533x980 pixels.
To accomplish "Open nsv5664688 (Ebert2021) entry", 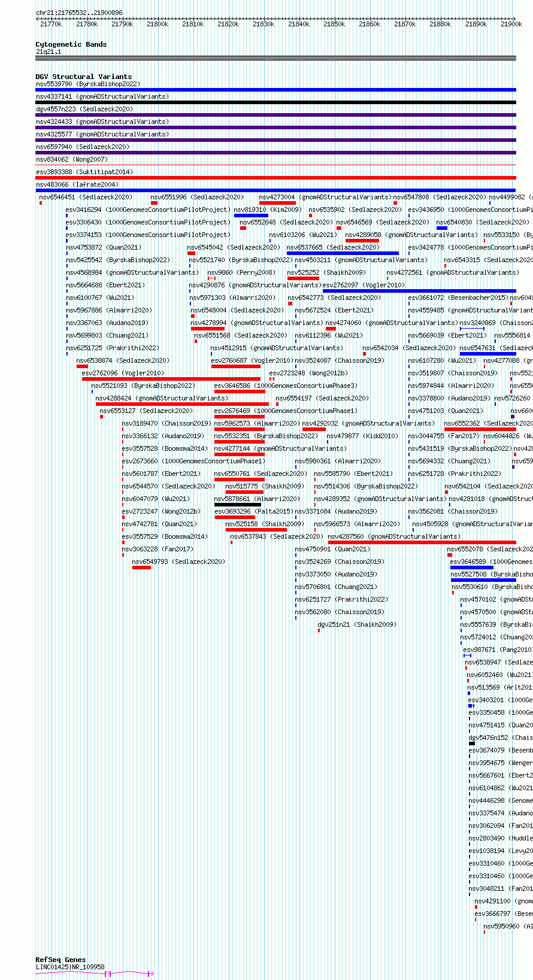I will [105, 286].
